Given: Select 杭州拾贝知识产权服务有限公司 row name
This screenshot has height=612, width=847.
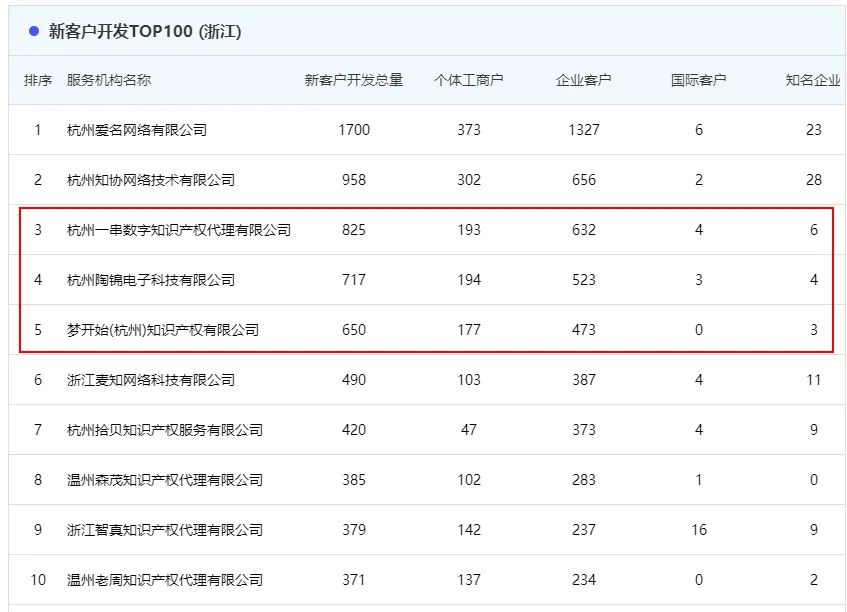Looking at the screenshot, I should tap(165, 430).
